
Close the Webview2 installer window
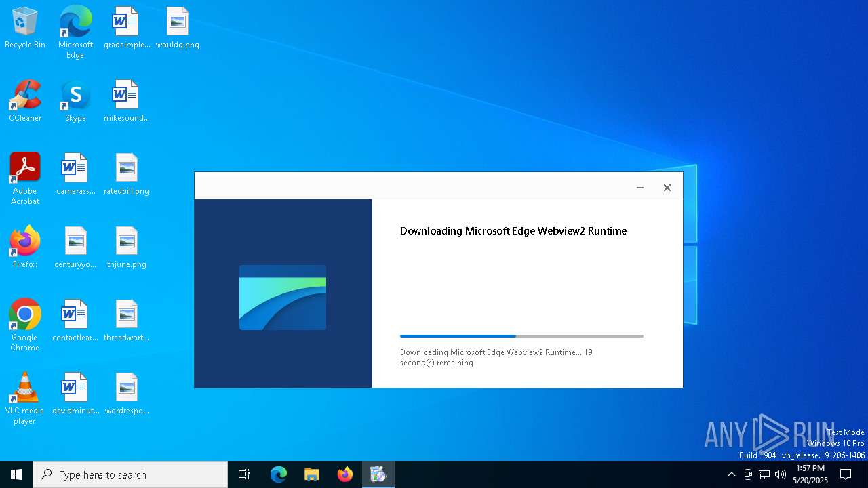click(667, 188)
